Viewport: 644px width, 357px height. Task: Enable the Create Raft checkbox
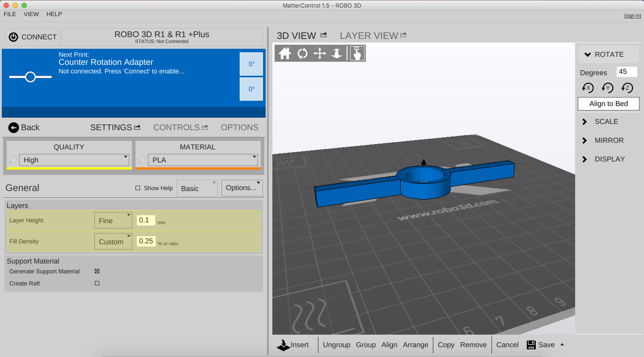pos(97,283)
